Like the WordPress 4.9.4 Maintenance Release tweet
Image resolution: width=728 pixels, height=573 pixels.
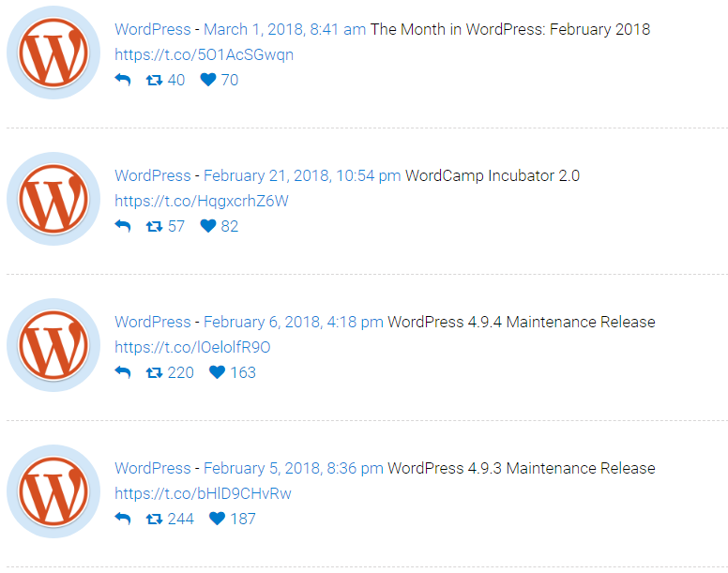tap(217, 373)
